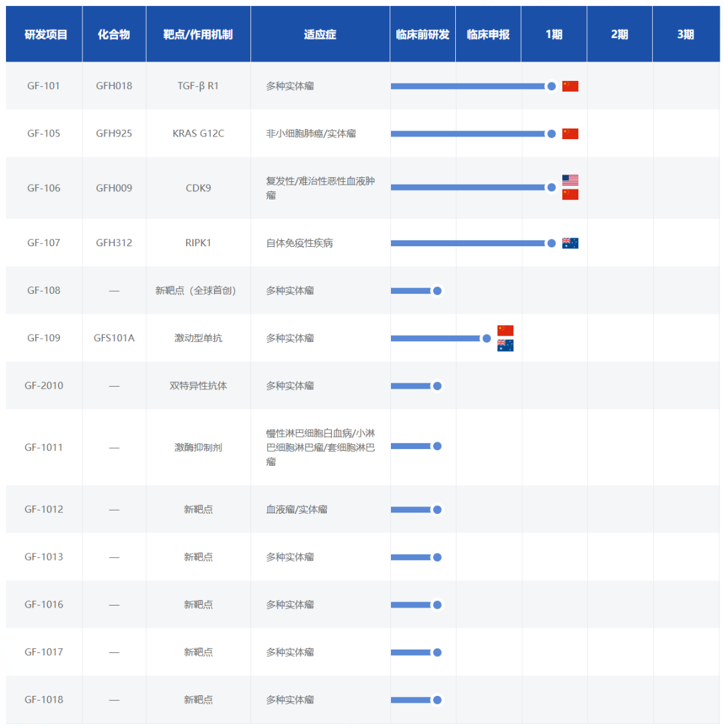Click target RIPK1

point(198,243)
